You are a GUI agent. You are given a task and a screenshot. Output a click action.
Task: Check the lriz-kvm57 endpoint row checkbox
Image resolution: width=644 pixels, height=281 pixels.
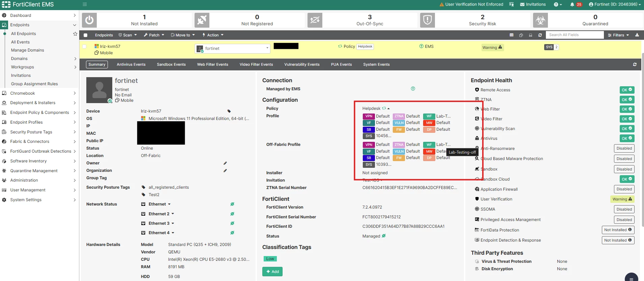coord(84,46)
